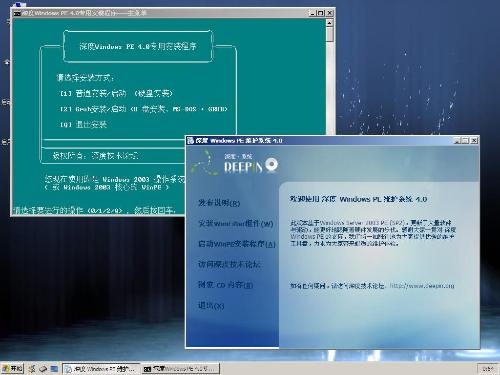The image size is (500, 375).
Task: Click the second quick launch icon in taskbar
Action: [43, 369]
